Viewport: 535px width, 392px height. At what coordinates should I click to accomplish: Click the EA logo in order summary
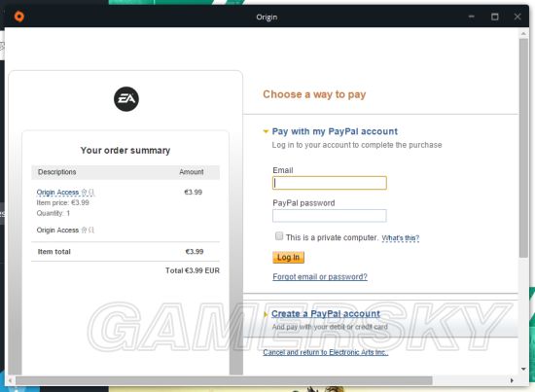(126, 99)
